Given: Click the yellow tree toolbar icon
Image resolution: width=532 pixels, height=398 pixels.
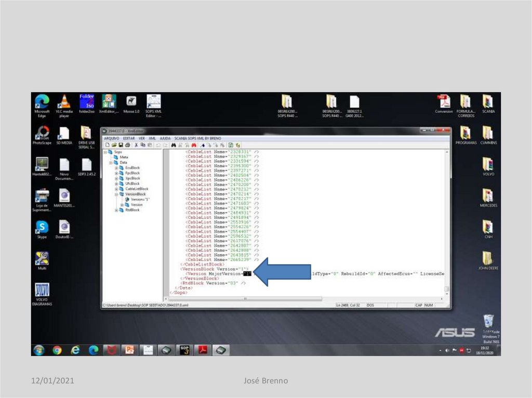Looking at the screenshot, I should [238, 145].
